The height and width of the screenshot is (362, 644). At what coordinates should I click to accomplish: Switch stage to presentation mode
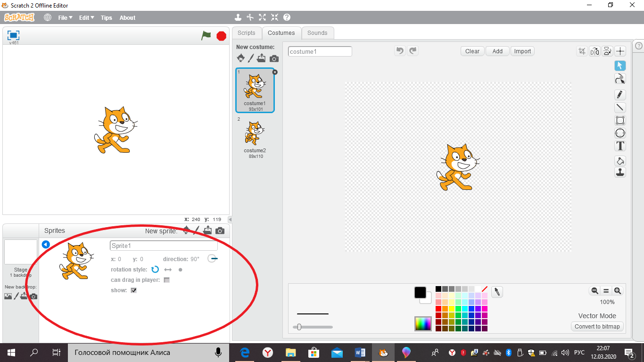14,35
